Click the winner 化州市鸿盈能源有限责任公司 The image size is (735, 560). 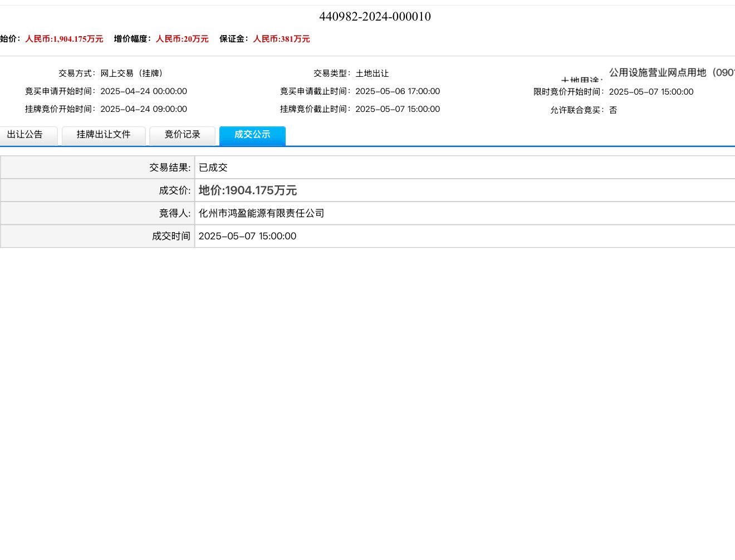click(261, 213)
